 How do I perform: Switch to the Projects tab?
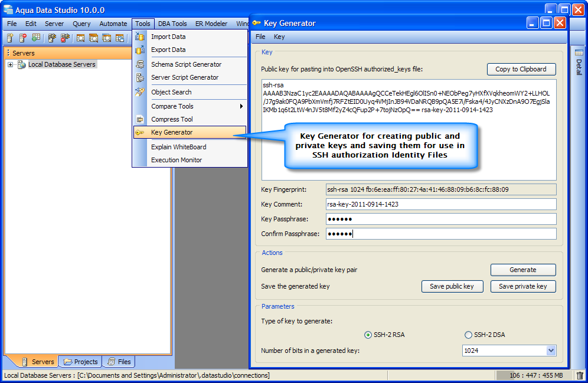point(81,362)
